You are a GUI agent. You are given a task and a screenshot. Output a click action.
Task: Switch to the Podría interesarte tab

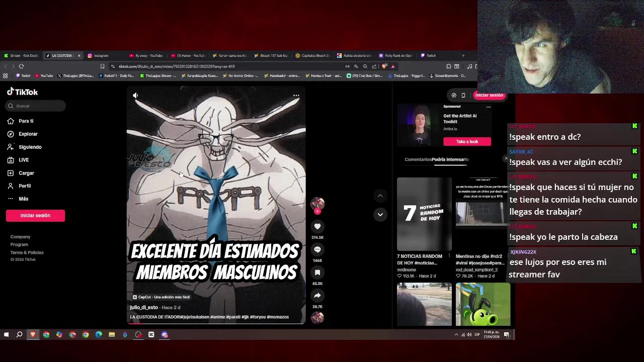[x=450, y=159]
